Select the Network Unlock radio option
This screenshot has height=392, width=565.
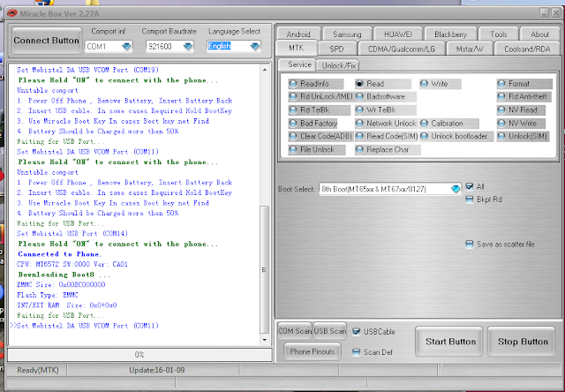386,124
